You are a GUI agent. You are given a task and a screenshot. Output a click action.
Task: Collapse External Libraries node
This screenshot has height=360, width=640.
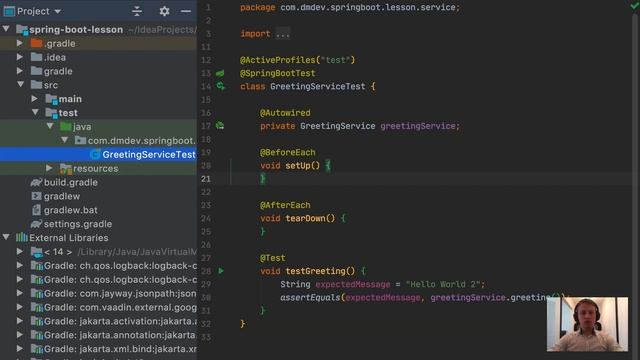(x=6, y=237)
